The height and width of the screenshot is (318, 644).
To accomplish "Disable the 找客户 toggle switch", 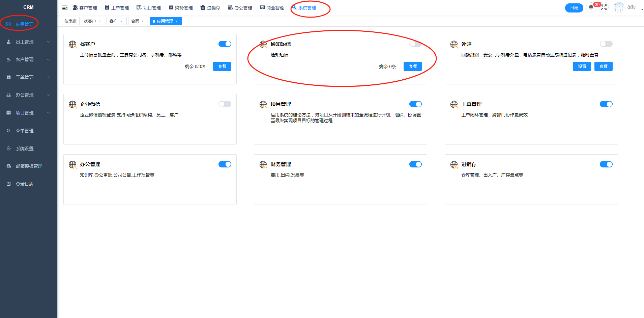I will click(x=225, y=44).
